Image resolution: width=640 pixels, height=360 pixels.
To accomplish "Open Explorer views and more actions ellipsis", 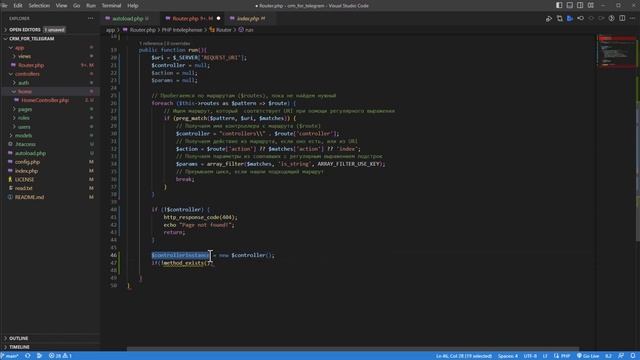I will pos(91,18).
